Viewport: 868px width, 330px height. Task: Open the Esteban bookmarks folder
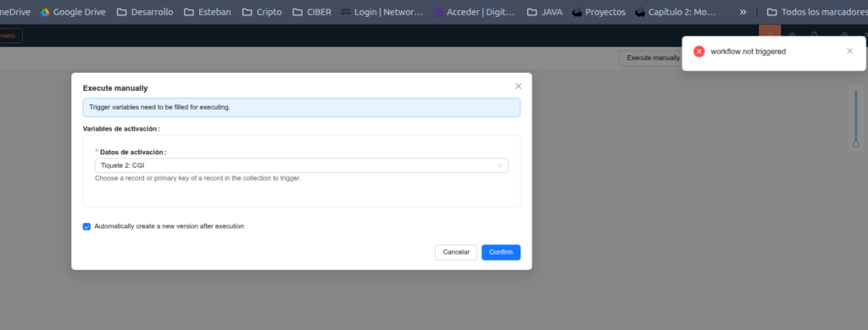click(x=208, y=12)
